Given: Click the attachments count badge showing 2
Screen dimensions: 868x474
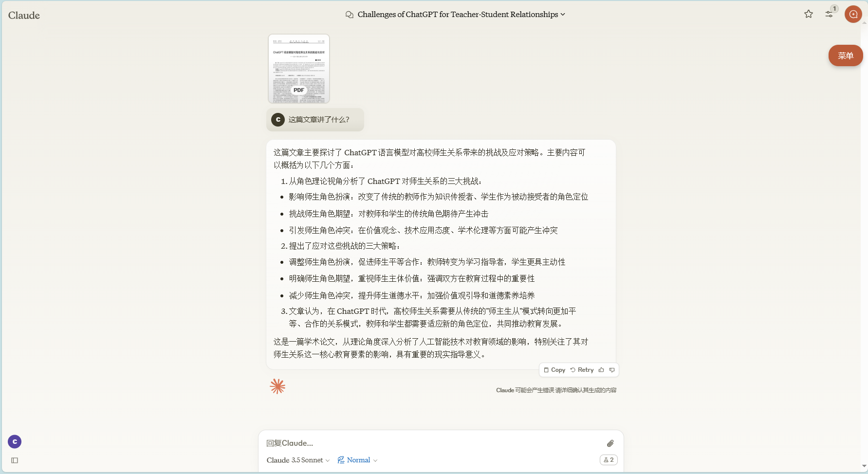Looking at the screenshot, I should [609, 460].
